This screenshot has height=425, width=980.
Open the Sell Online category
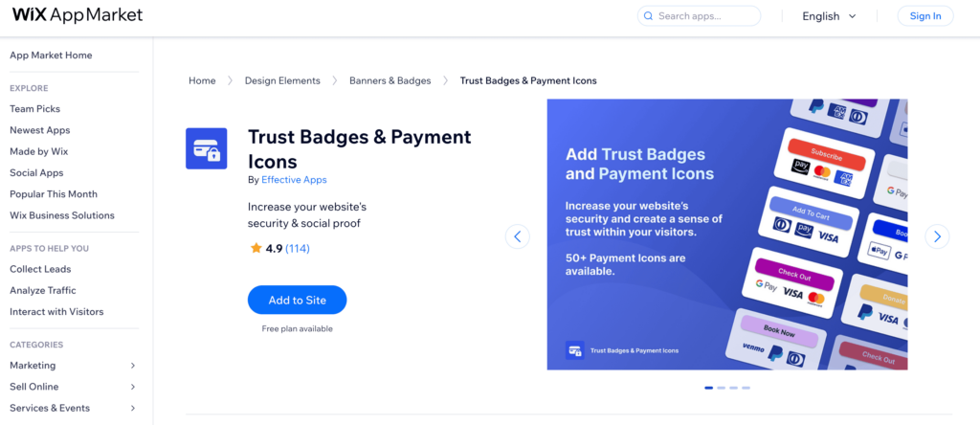34,387
